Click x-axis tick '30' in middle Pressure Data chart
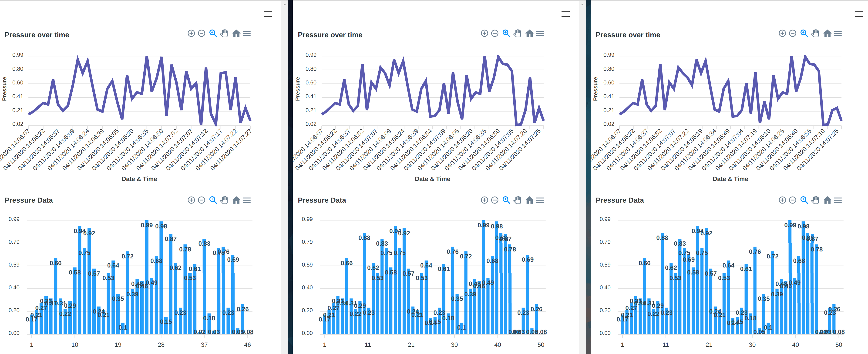The height and width of the screenshot is (354, 868). pos(454,344)
